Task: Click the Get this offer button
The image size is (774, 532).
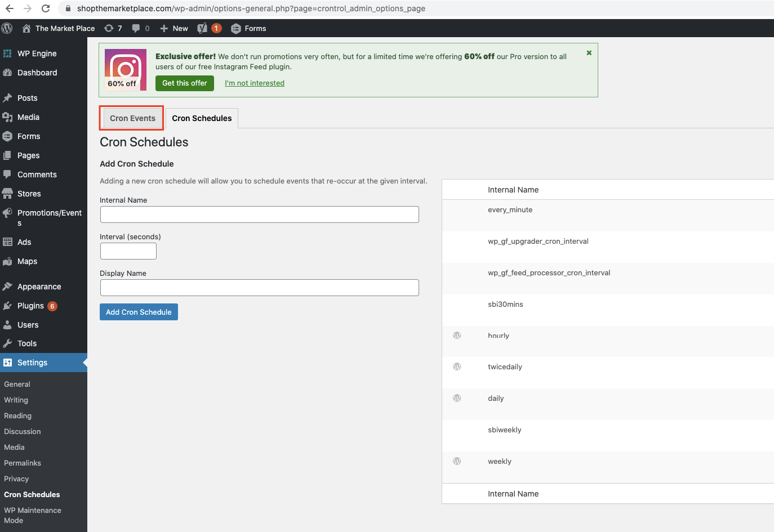Action: tap(184, 83)
